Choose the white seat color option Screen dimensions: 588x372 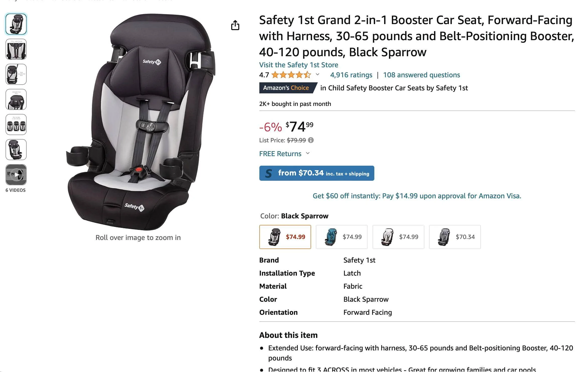click(398, 237)
